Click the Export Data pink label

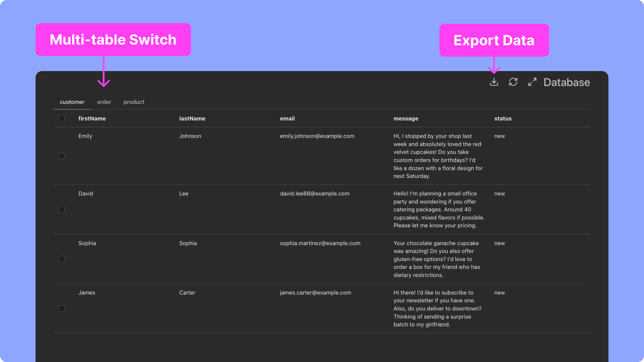click(494, 40)
